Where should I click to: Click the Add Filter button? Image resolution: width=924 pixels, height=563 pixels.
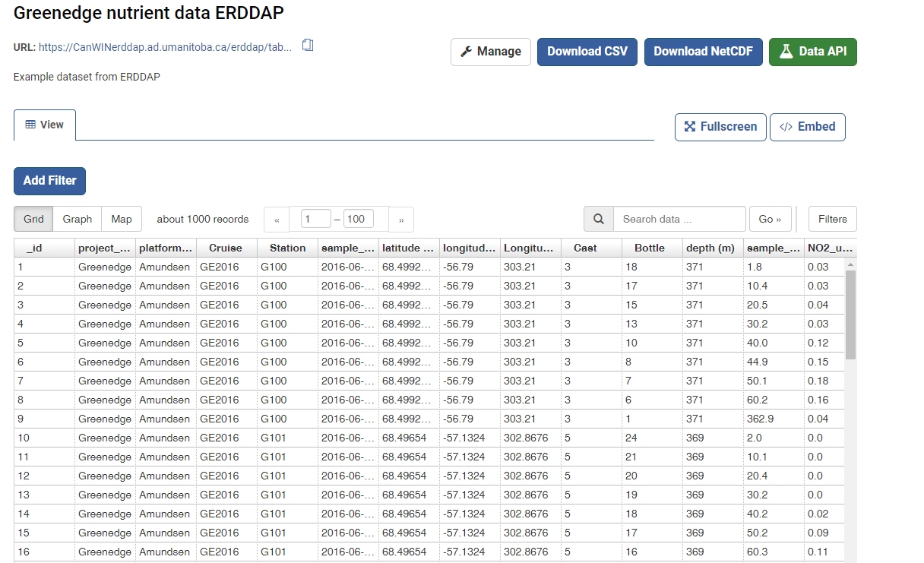point(50,181)
